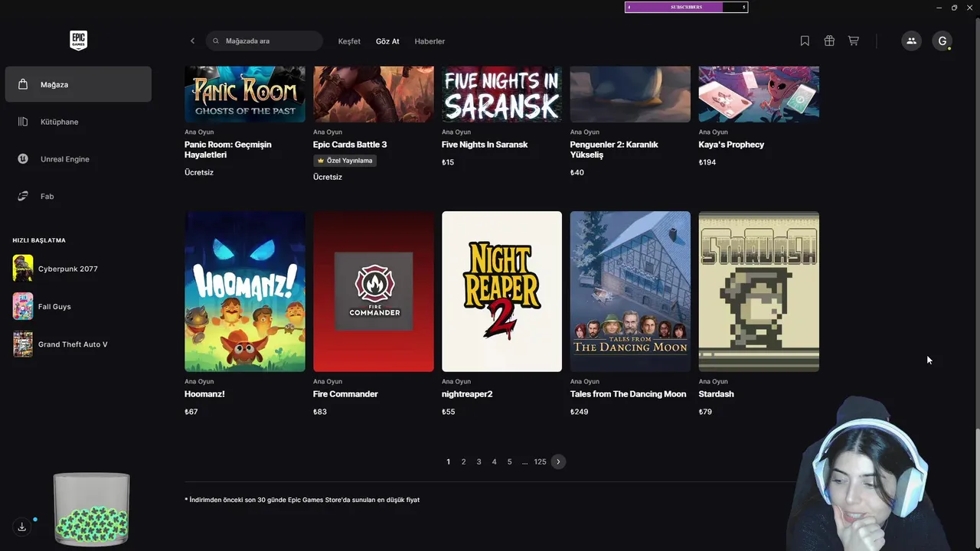Click the search magnifier icon
The image size is (980, 551).
click(216, 41)
